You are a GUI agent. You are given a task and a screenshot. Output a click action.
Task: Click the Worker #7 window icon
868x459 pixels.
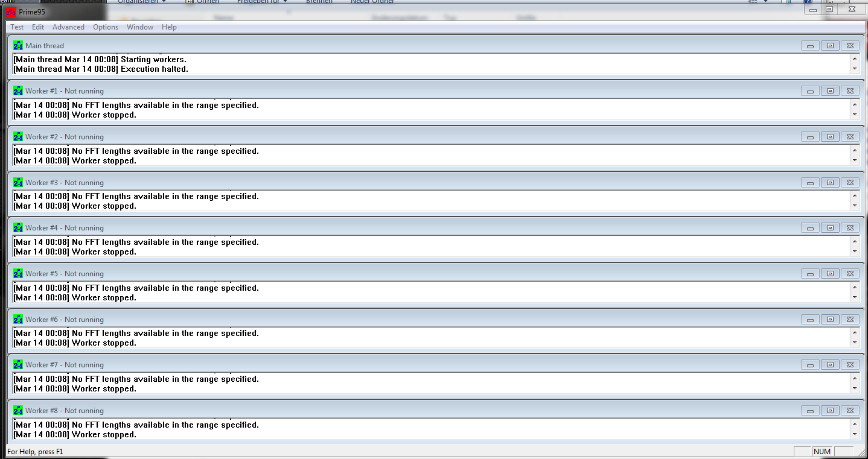(18, 365)
